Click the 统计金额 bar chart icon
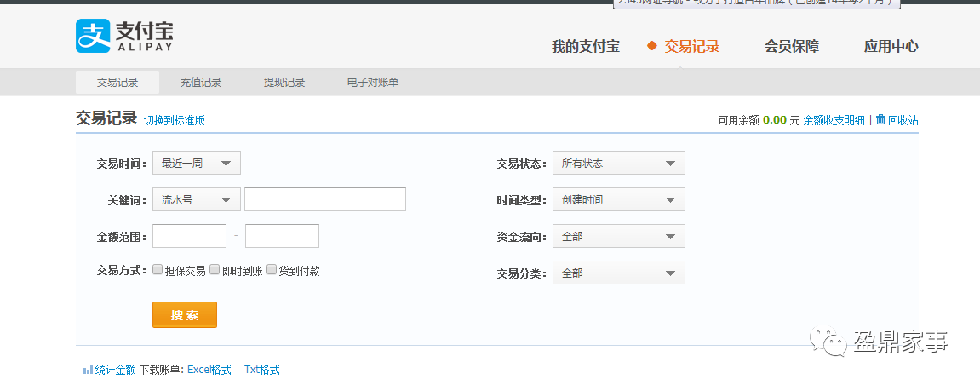 88,371
